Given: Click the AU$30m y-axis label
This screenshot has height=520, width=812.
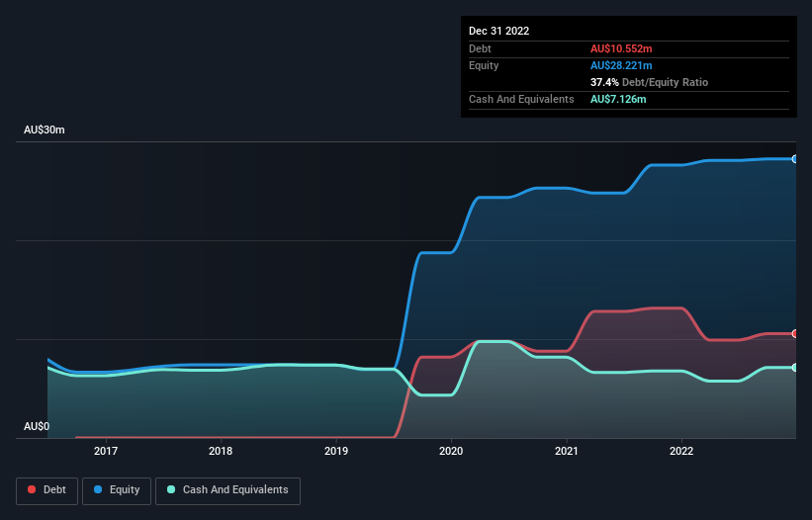Looking at the screenshot, I should pyautogui.click(x=45, y=130).
